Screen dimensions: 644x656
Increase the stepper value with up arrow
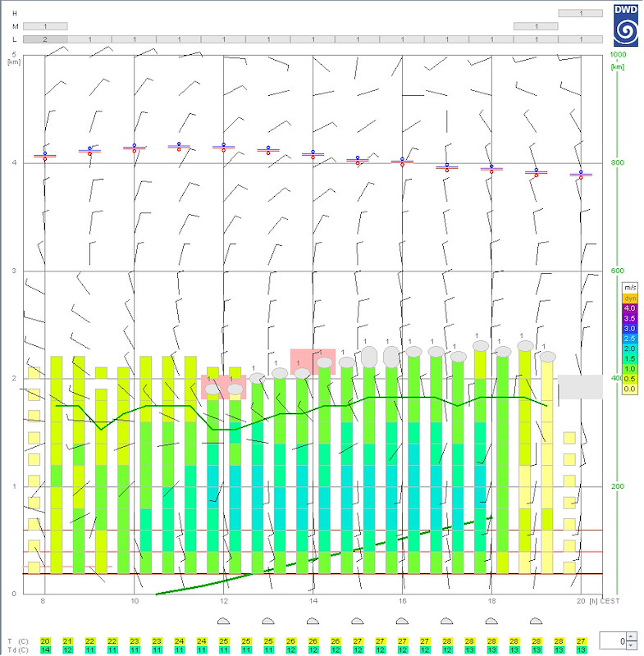pyautogui.click(x=632, y=637)
